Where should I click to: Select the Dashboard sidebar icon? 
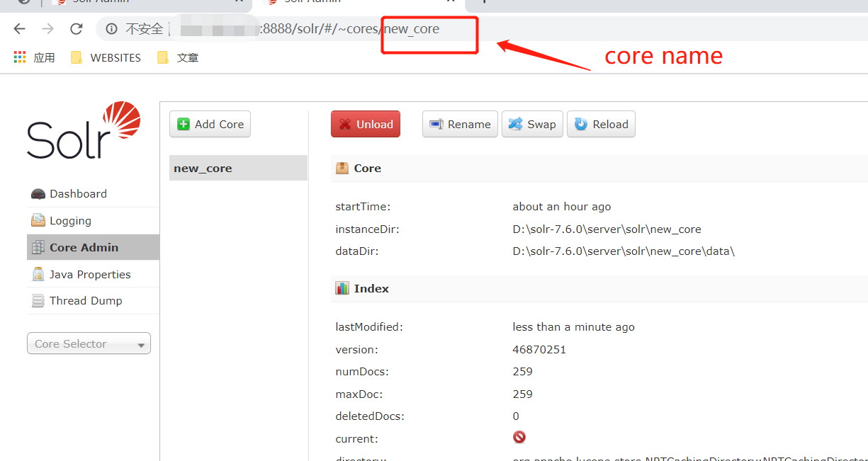tap(38, 193)
